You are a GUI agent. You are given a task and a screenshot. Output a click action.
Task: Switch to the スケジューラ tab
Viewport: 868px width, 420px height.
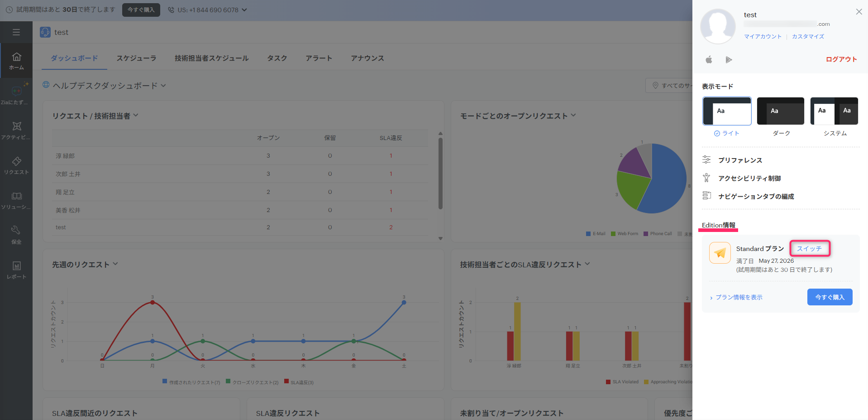(136, 58)
